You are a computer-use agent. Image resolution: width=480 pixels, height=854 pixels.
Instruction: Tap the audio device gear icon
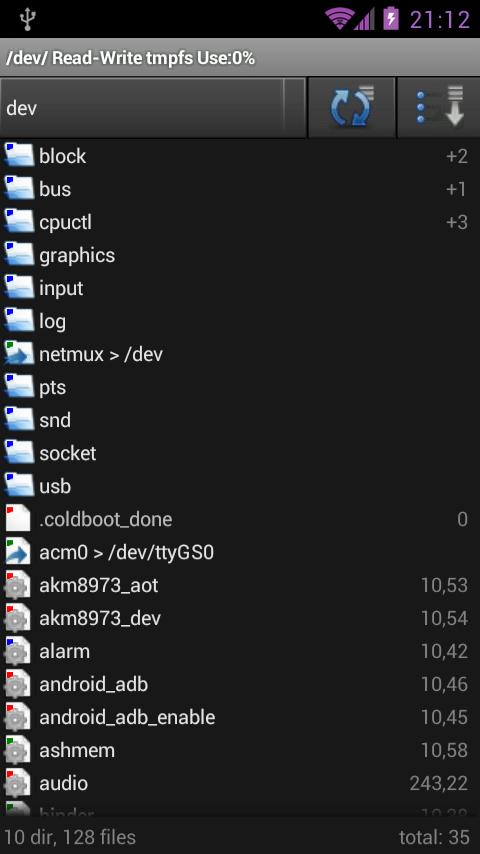tap(18, 783)
